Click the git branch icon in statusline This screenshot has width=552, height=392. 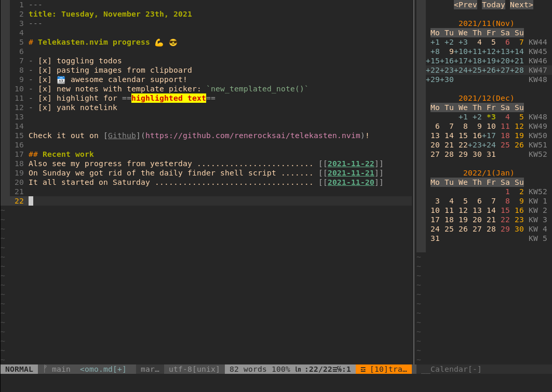click(x=46, y=369)
